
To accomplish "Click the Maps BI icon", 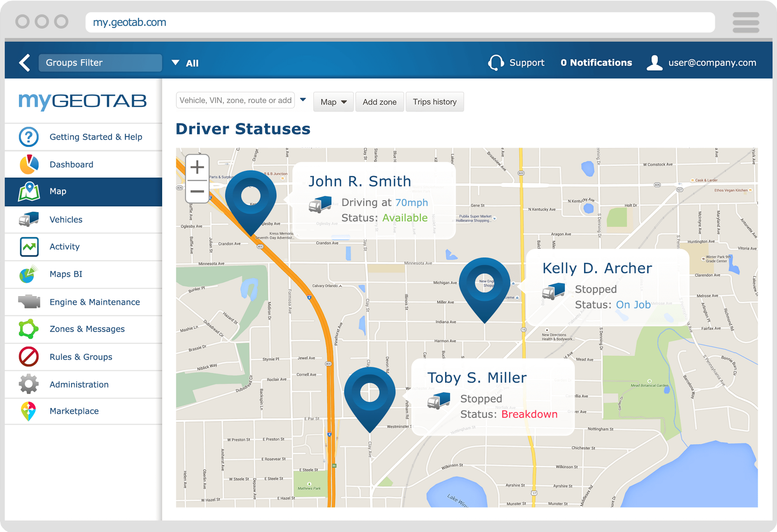I will (x=30, y=274).
